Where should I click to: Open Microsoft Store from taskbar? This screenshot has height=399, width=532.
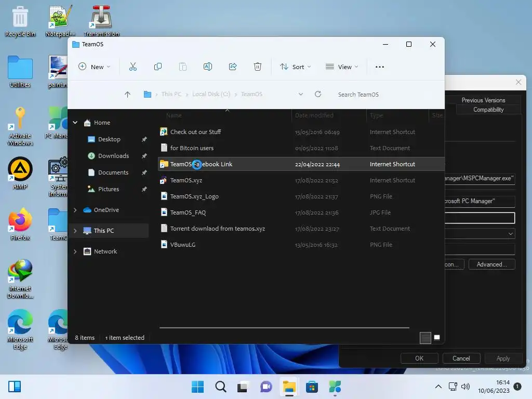(312, 387)
